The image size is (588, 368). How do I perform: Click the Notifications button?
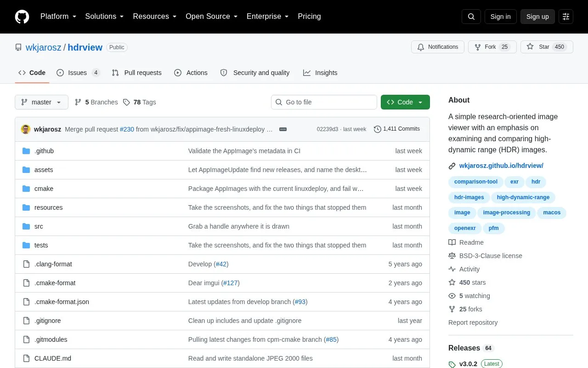click(438, 47)
